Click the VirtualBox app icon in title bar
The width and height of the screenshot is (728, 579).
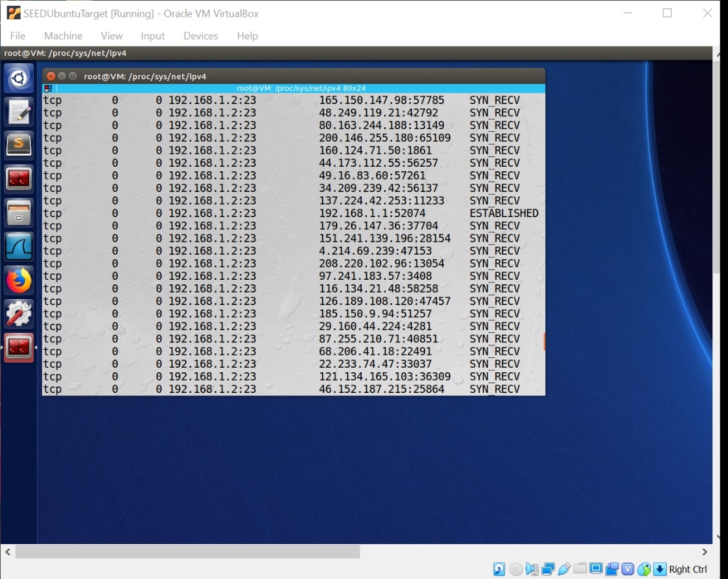pos(14,13)
